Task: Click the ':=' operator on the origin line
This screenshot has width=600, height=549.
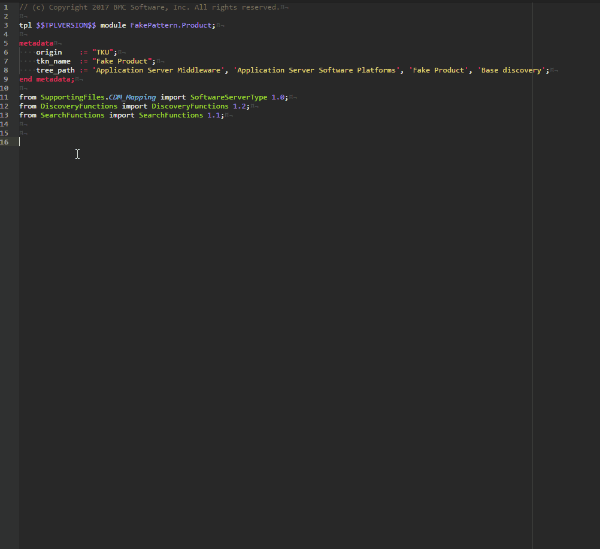Action: click(83, 52)
